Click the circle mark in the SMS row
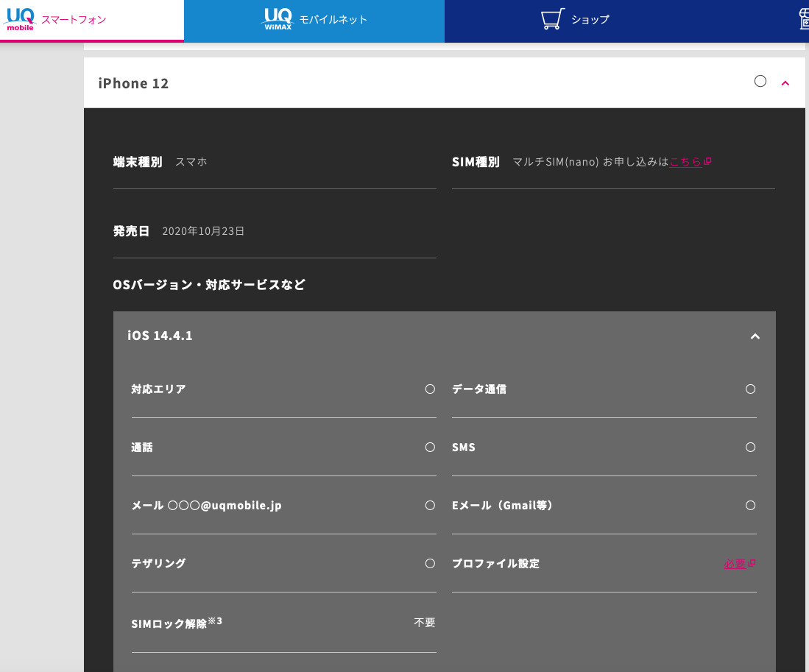 [750, 447]
